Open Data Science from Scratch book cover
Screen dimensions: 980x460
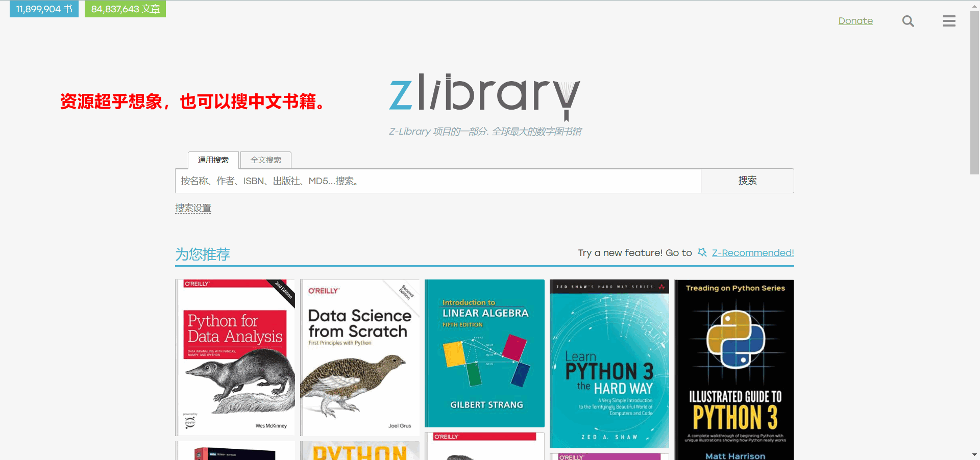coord(360,357)
